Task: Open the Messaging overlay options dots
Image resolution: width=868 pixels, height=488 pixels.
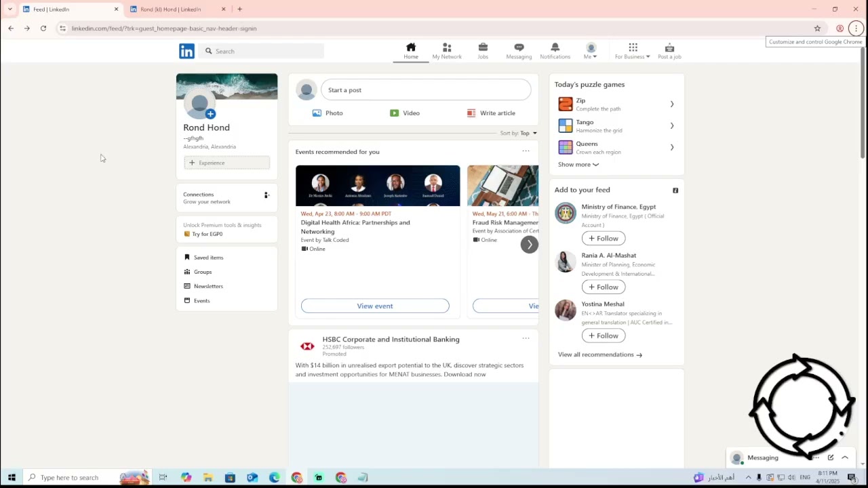Action: click(816, 457)
